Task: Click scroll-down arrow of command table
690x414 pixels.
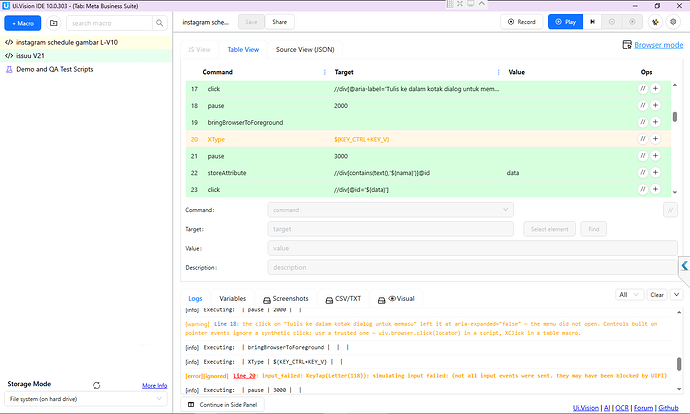Action: coord(675,192)
